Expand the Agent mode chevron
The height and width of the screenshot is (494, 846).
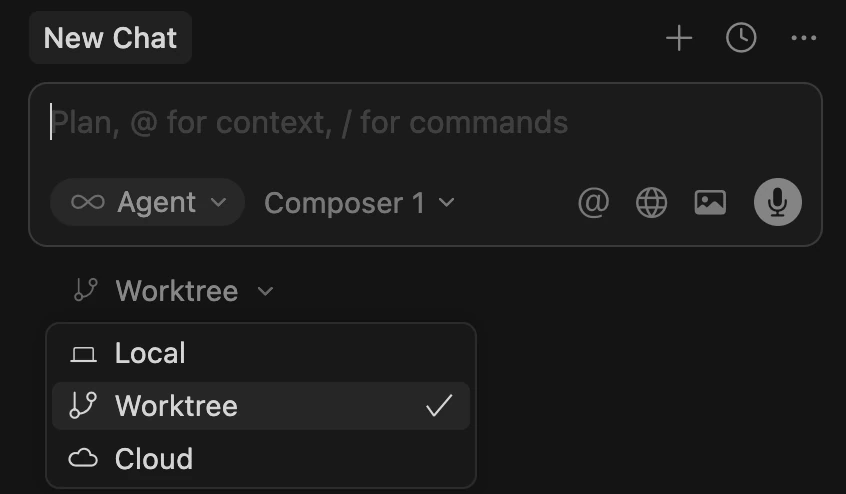coord(218,203)
